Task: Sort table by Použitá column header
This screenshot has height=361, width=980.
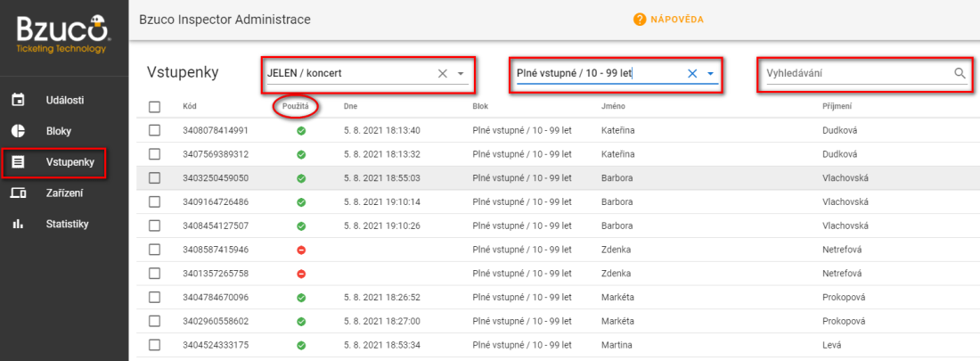Action: point(294,106)
